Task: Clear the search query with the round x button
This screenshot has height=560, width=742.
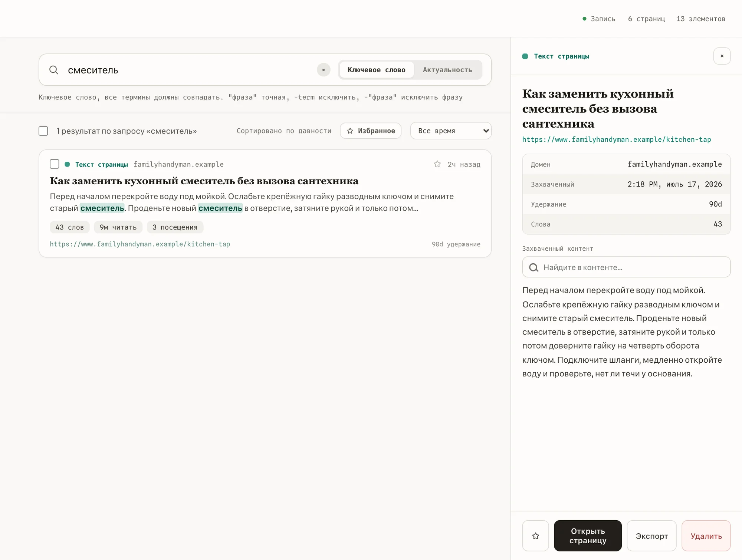Action: 324,70
